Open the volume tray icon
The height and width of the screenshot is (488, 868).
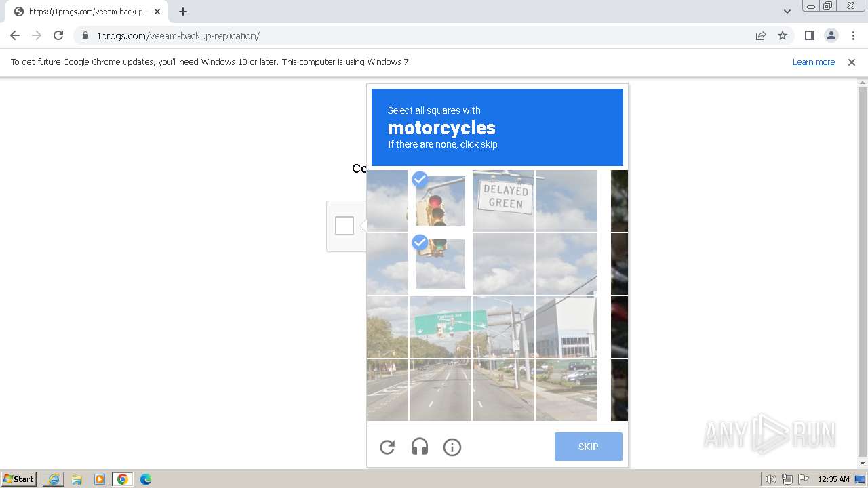[771, 479]
